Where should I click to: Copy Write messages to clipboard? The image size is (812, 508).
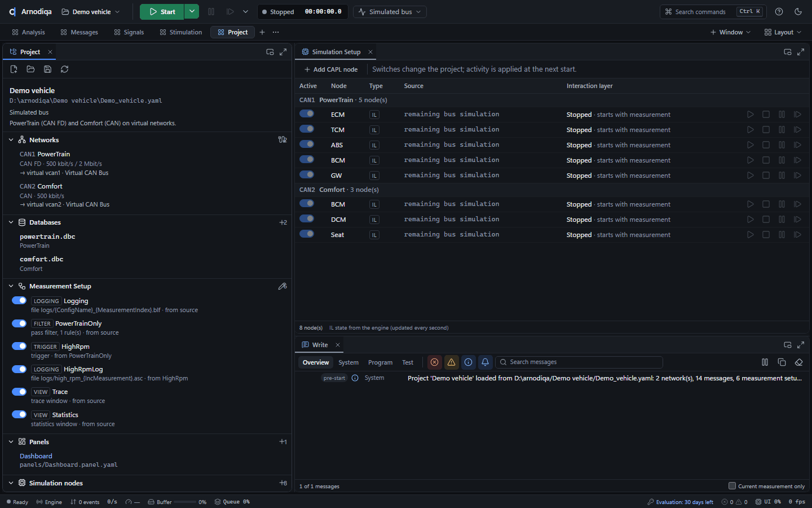click(x=782, y=362)
